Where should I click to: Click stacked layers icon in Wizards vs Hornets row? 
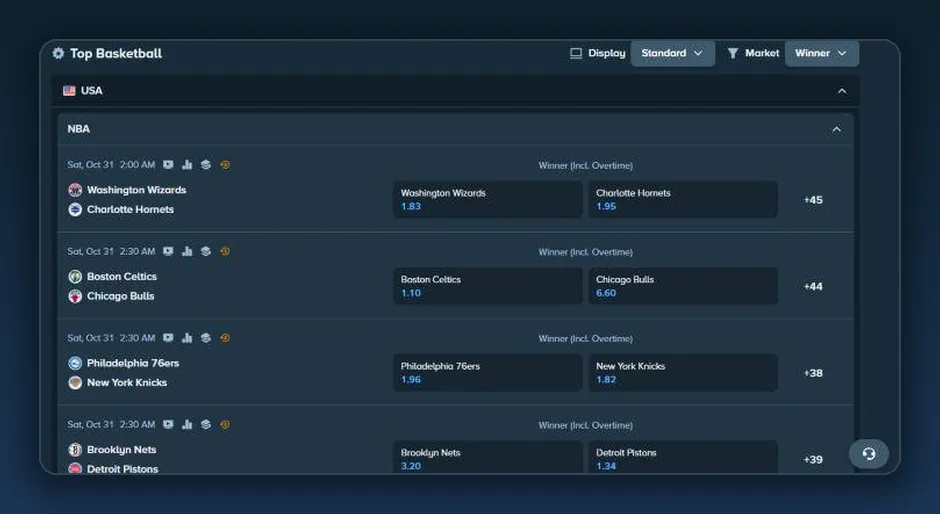coord(206,164)
